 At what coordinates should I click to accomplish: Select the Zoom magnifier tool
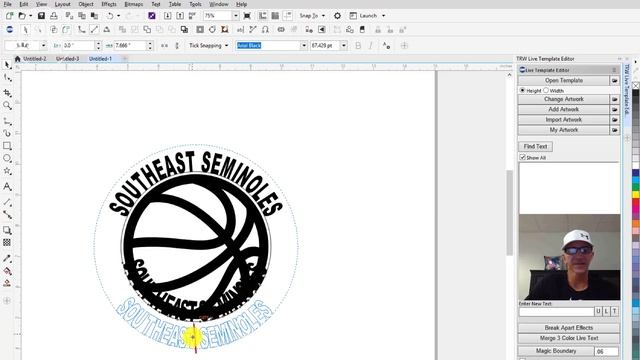click(7, 106)
